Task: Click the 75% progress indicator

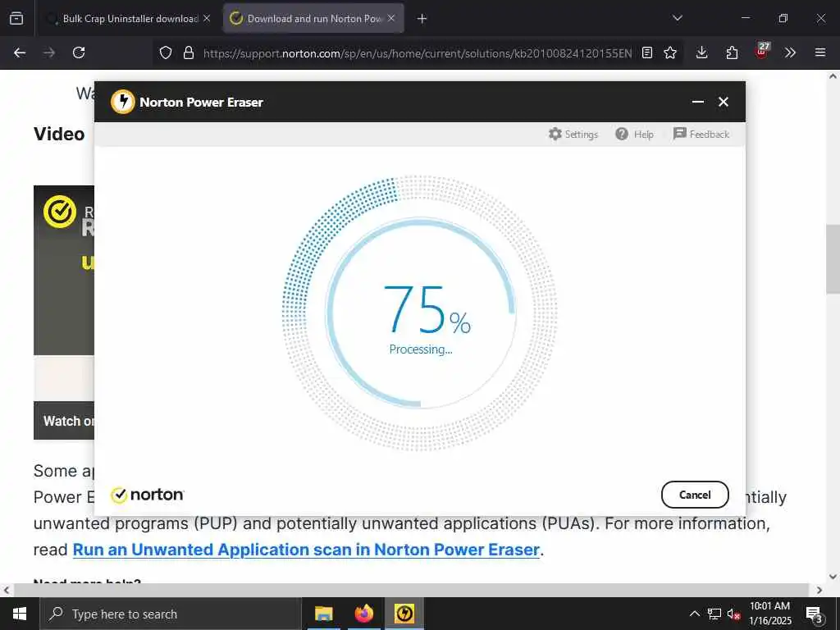Action: [427, 309]
